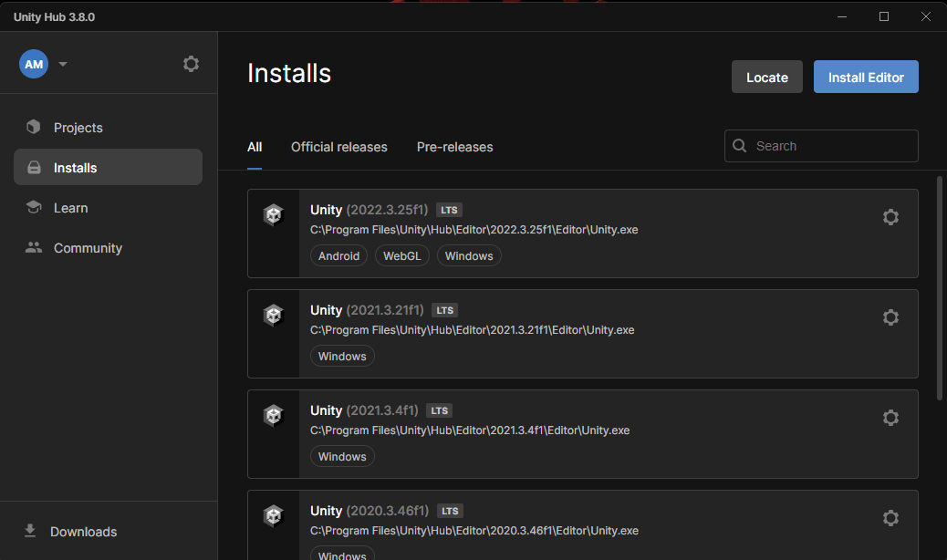
Task: Click the installs list vertical scrollbar
Action: [x=939, y=288]
